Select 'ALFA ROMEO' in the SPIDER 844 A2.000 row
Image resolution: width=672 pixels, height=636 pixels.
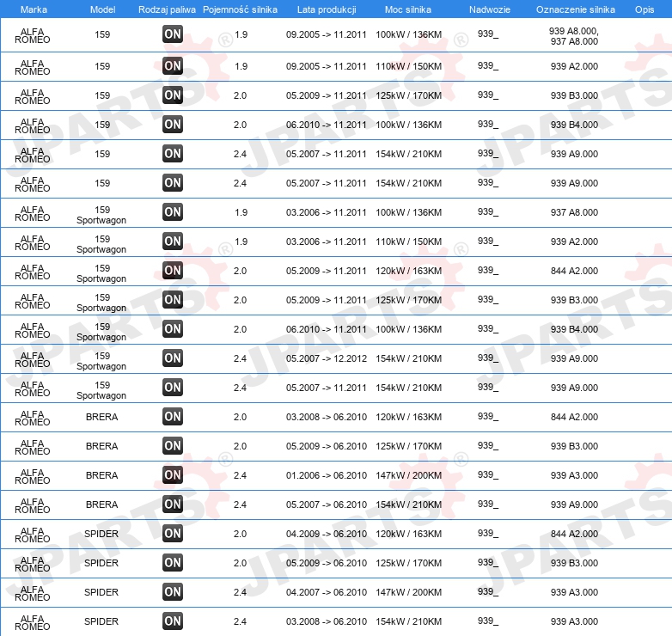click(32, 535)
